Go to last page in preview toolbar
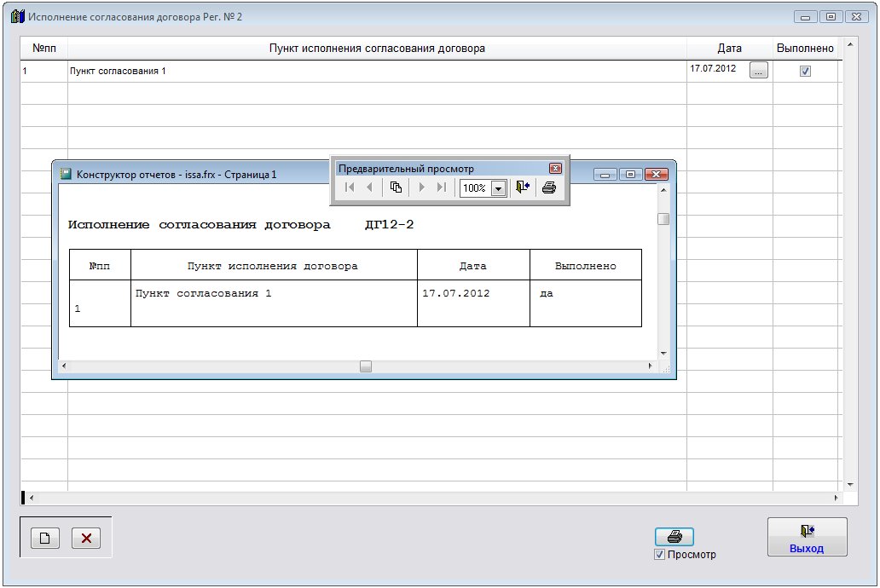The width and height of the screenshot is (880, 588). (441, 187)
